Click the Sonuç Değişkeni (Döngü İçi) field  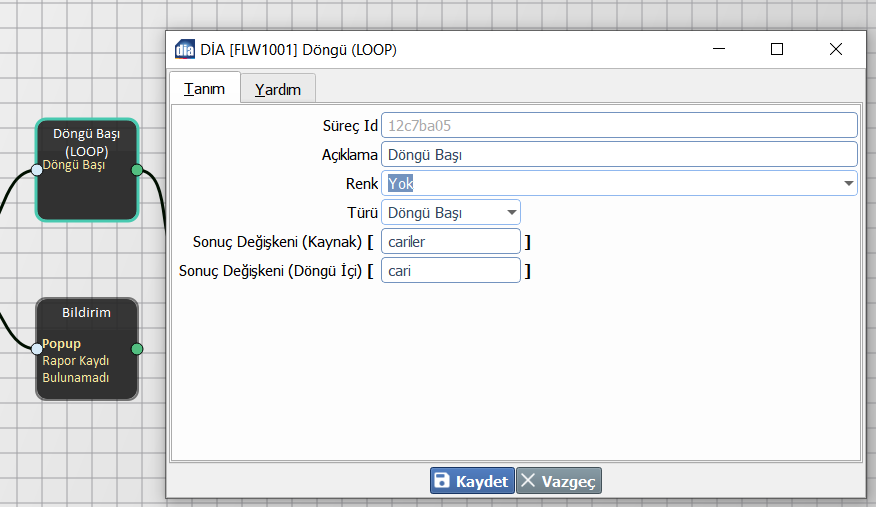click(451, 270)
